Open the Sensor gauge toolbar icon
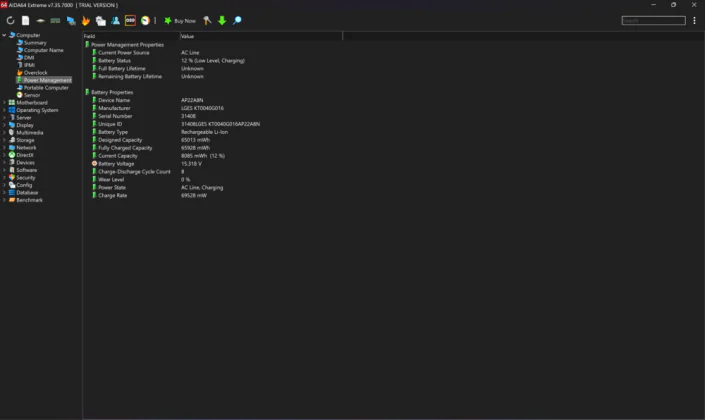Viewport: 705px width, 420px height. pos(145,21)
